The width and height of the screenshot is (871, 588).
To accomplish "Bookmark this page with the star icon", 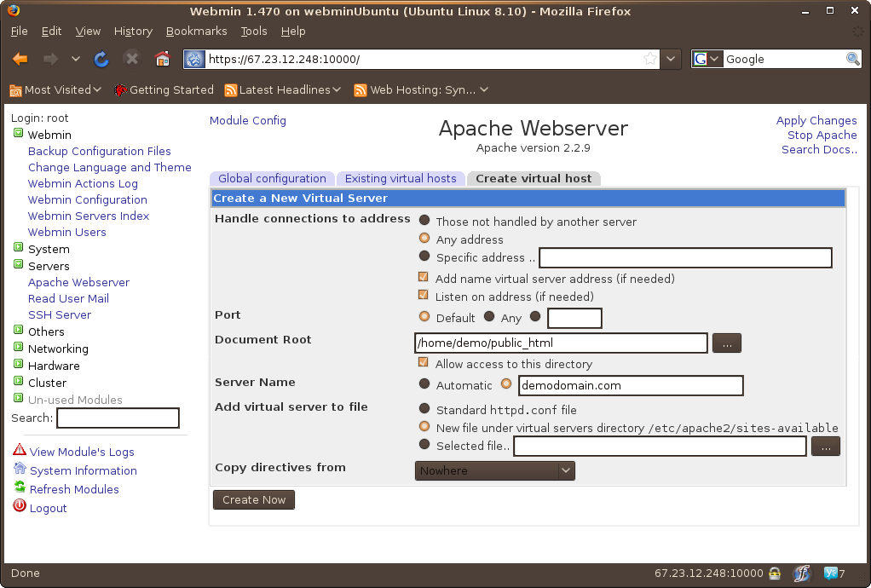I will [650, 59].
